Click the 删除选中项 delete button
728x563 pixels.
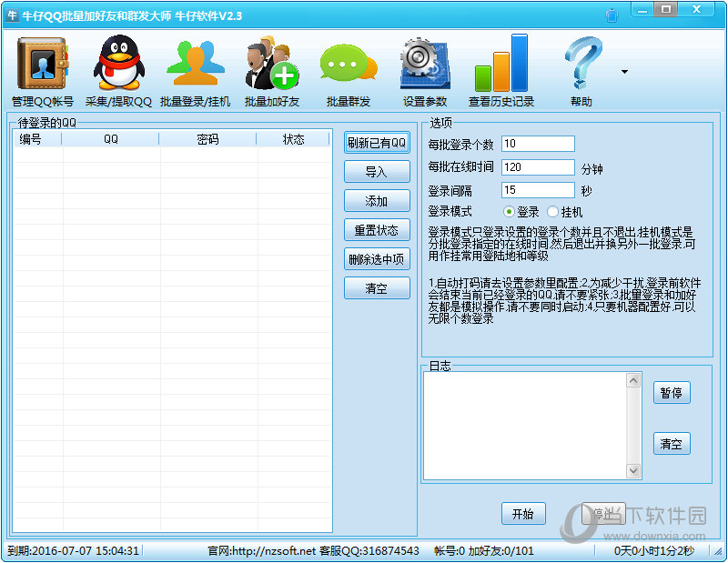(x=377, y=259)
